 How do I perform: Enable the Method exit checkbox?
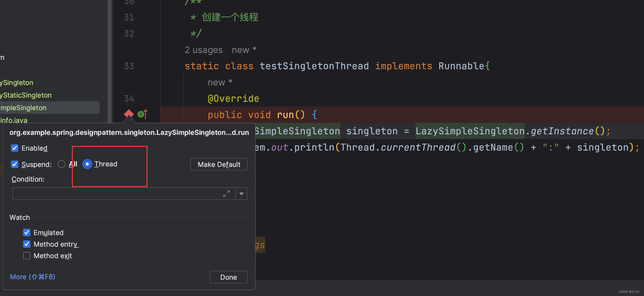(27, 256)
